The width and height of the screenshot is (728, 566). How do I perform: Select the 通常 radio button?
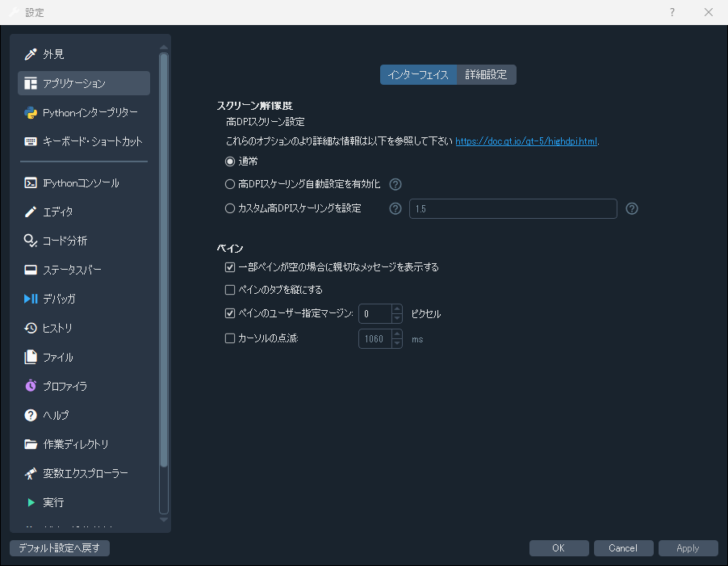pos(230,161)
